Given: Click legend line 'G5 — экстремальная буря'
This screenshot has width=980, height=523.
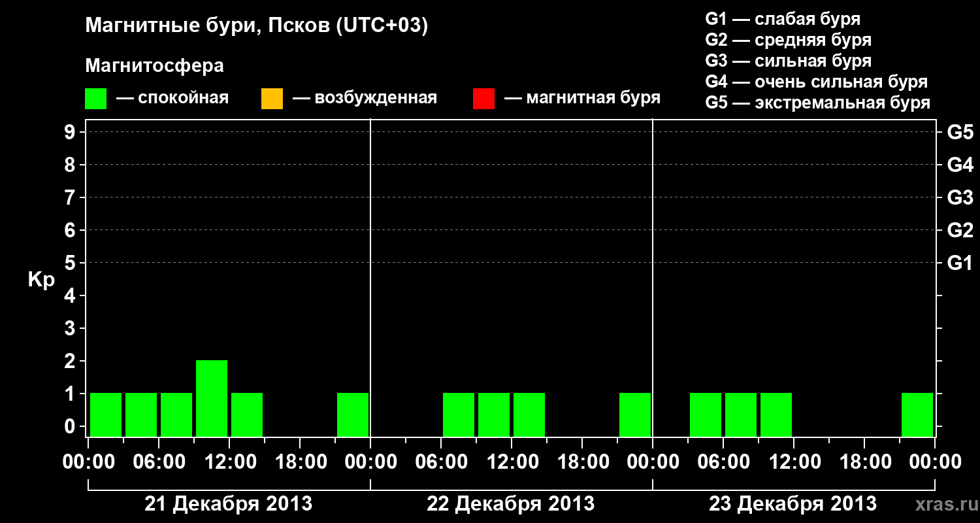Looking at the screenshot, I should tap(818, 103).
